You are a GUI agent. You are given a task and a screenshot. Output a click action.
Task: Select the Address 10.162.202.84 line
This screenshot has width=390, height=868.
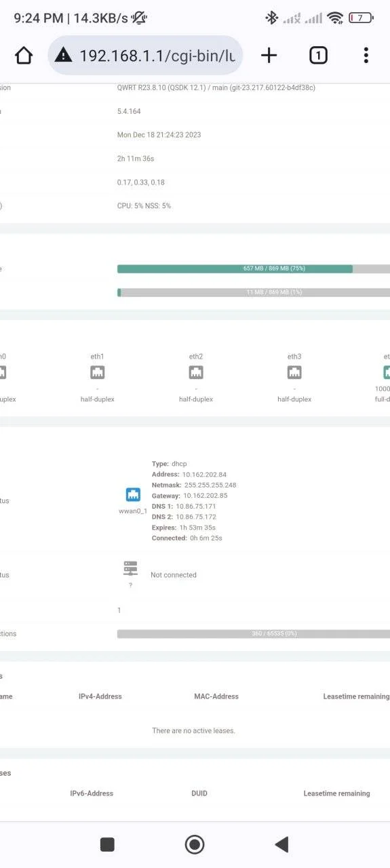pos(189,475)
